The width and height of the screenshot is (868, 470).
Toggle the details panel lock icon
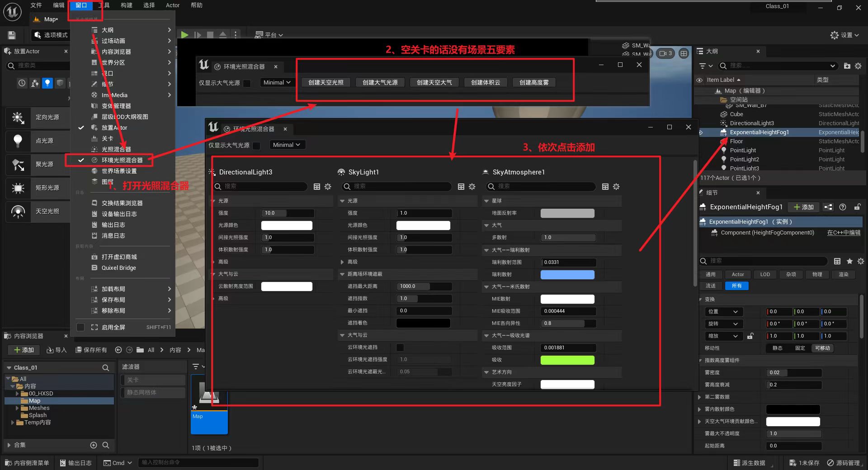(857, 207)
